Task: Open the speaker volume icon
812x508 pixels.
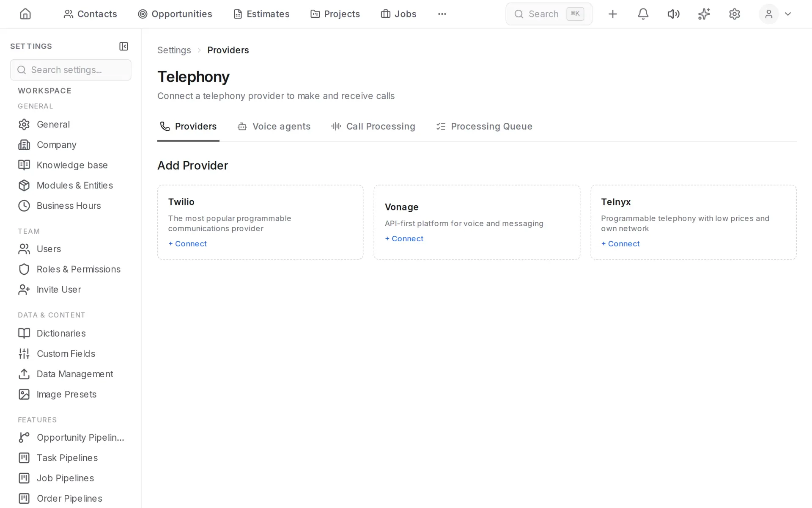Action: coord(673,14)
